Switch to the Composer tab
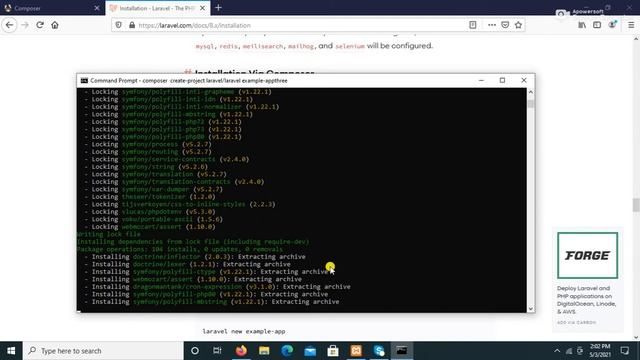Screen dimensions: 640x360 point(52,8)
